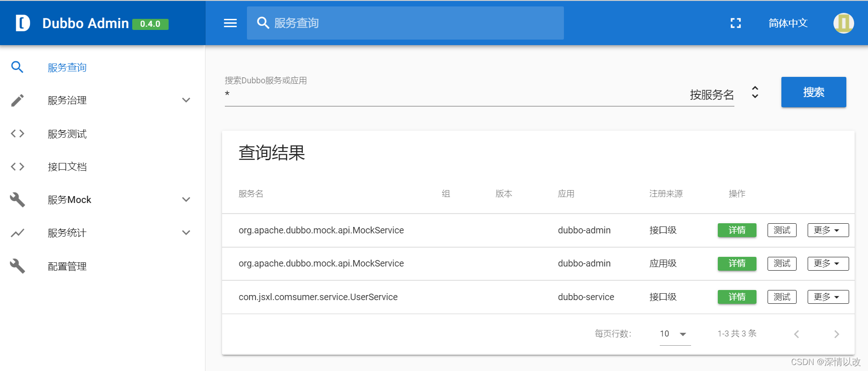Focus the top 服务查询 search box
Viewport: 868px width, 371px height.
point(405,23)
